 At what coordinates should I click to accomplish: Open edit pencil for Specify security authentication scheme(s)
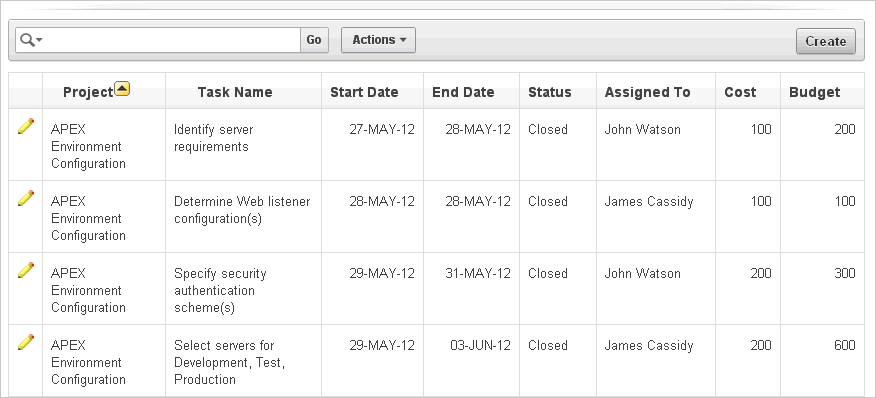tap(26, 270)
